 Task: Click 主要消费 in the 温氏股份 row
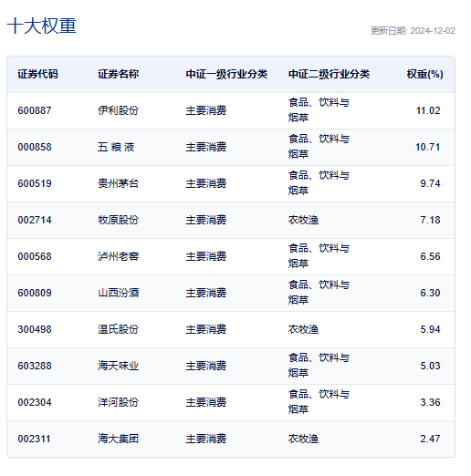[206, 329]
